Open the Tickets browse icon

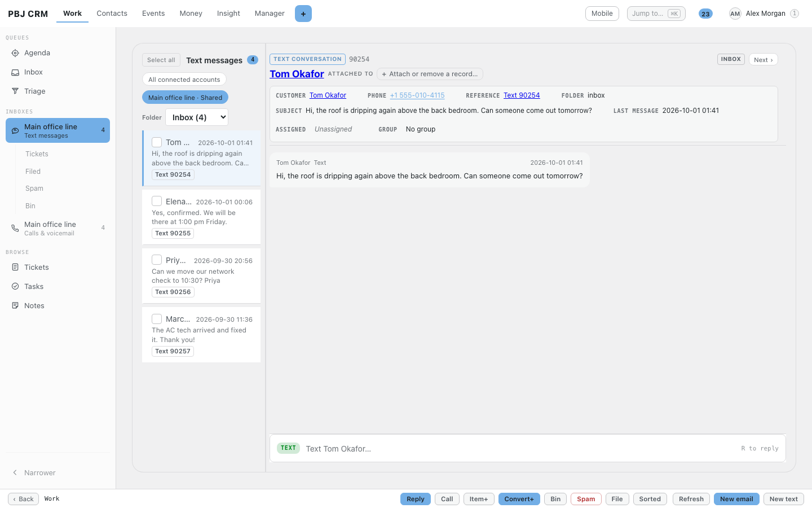[x=15, y=268]
